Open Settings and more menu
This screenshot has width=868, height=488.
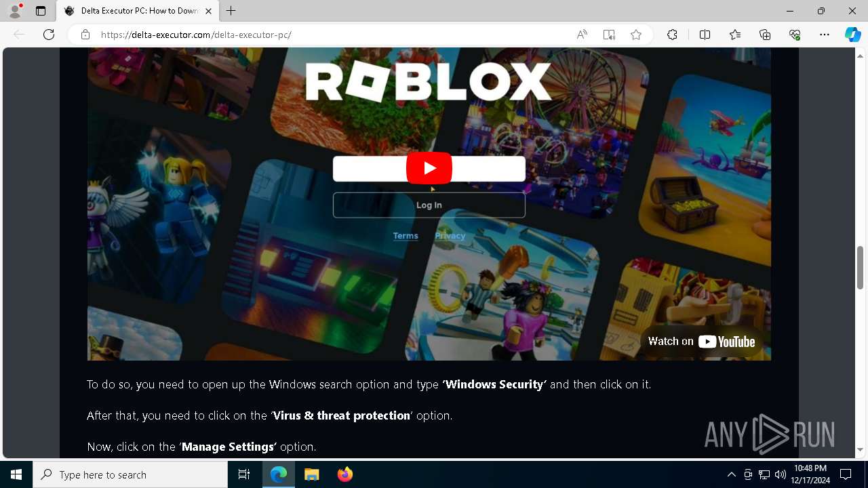click(x=825, y=35)
